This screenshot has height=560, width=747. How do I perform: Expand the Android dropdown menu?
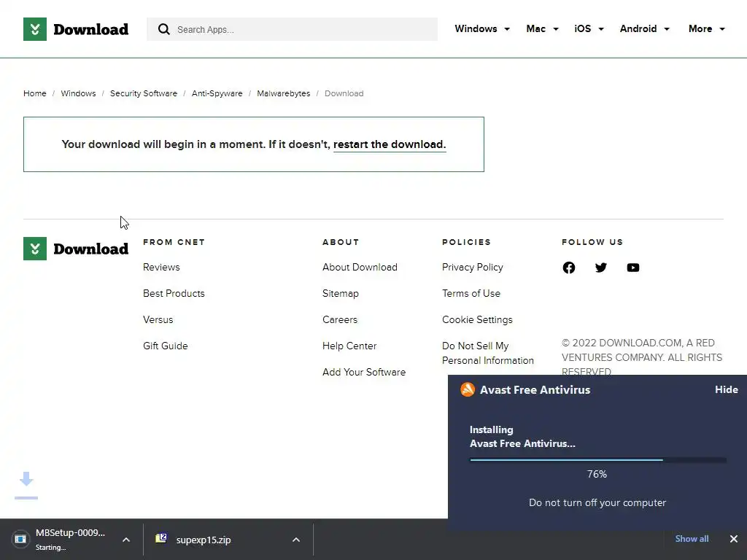point(645,28)
